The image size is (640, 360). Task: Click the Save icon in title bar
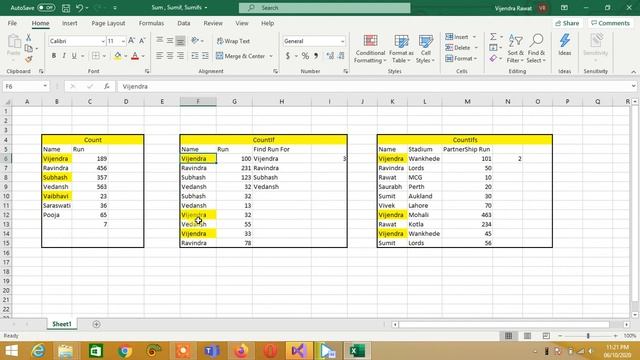pyautogui.click(x=66, y=8)
